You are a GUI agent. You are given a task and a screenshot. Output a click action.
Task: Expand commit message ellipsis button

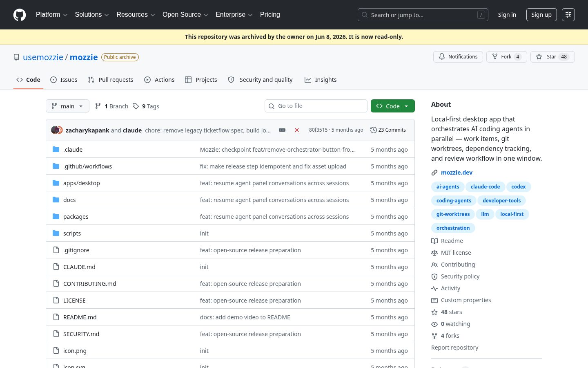(x=282, y=130)
